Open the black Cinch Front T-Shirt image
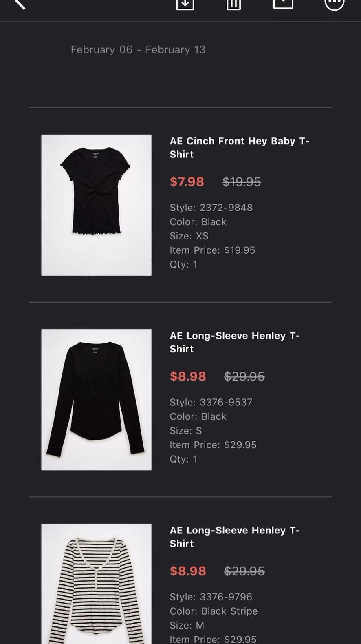This screenshot has height=644, width=361. point(96,205)
